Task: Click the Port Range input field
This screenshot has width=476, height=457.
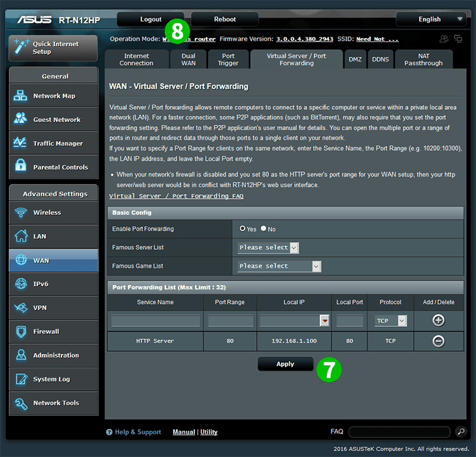Action: tap(230, 321)
